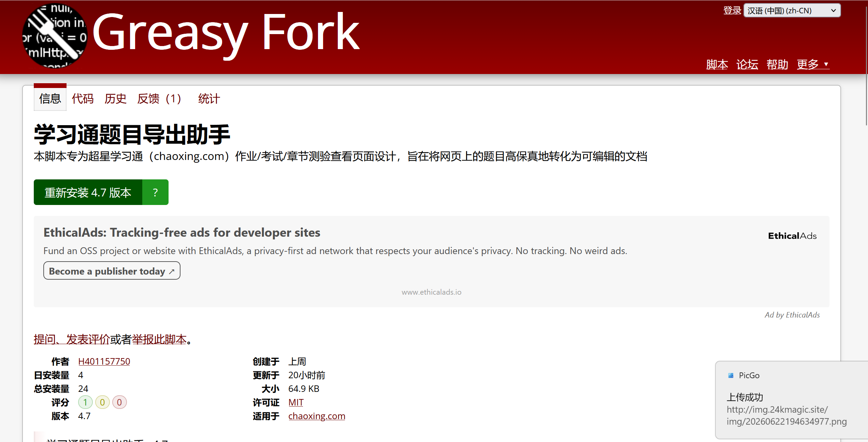Image resolution: width=868 pixels, height=442 pixels.
Task: Click the EthicalAds logo in the ad
Action: [792, 236]
